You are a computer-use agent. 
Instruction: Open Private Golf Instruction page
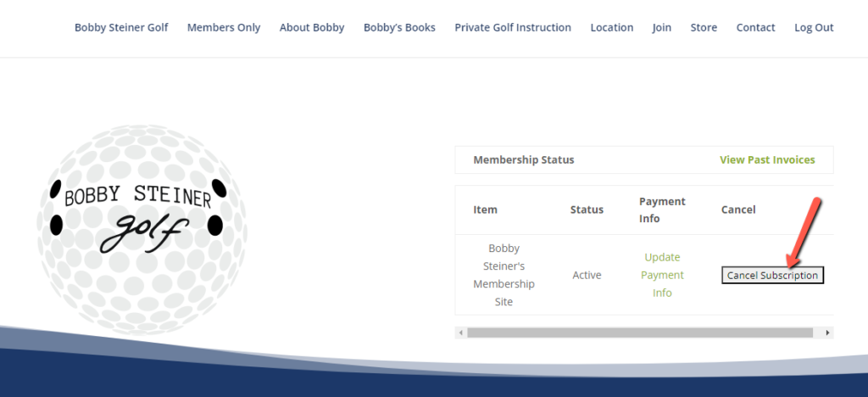click(x=513, y=27)
